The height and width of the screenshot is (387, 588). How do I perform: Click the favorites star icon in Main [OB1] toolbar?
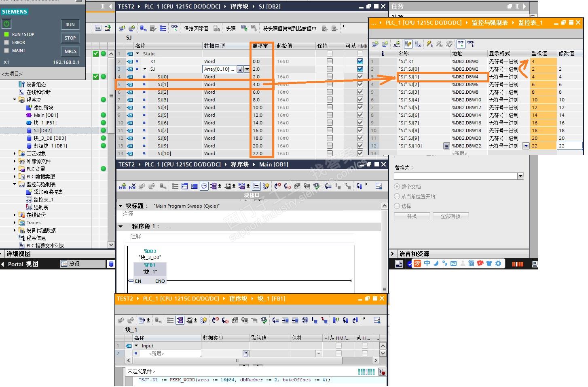(x=266, y=186)
